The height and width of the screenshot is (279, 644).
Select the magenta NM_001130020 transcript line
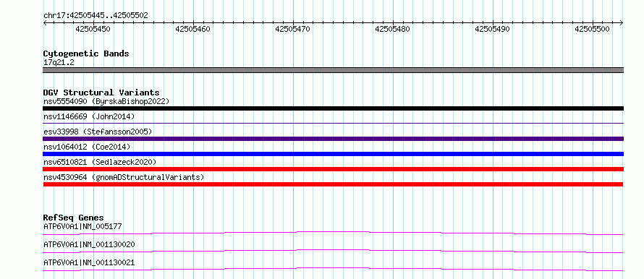click(333, 251)
